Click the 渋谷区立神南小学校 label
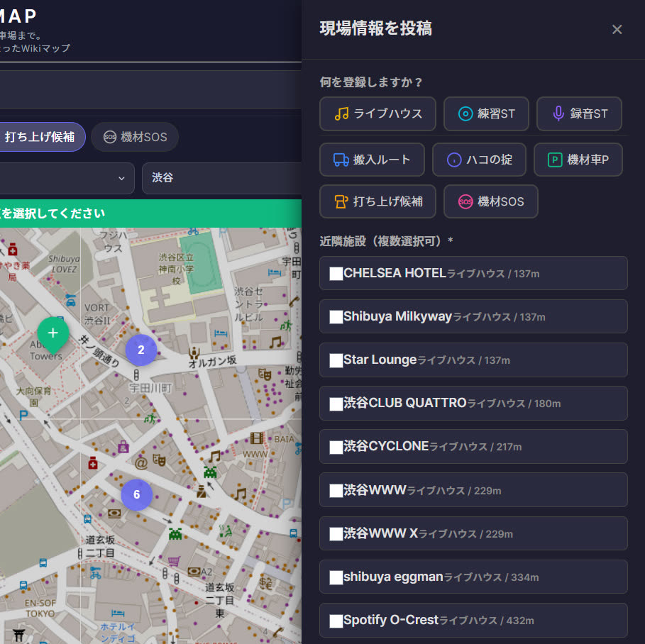 (x=176, y=269)
